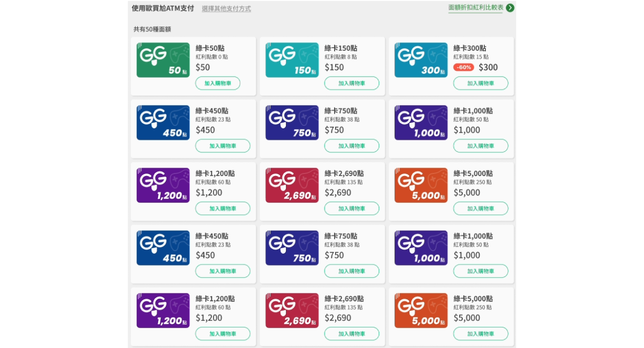Click the 使用歐買尬ATM支付 heading text
This screenshot has height=348, width=644.
click(163, 8)
